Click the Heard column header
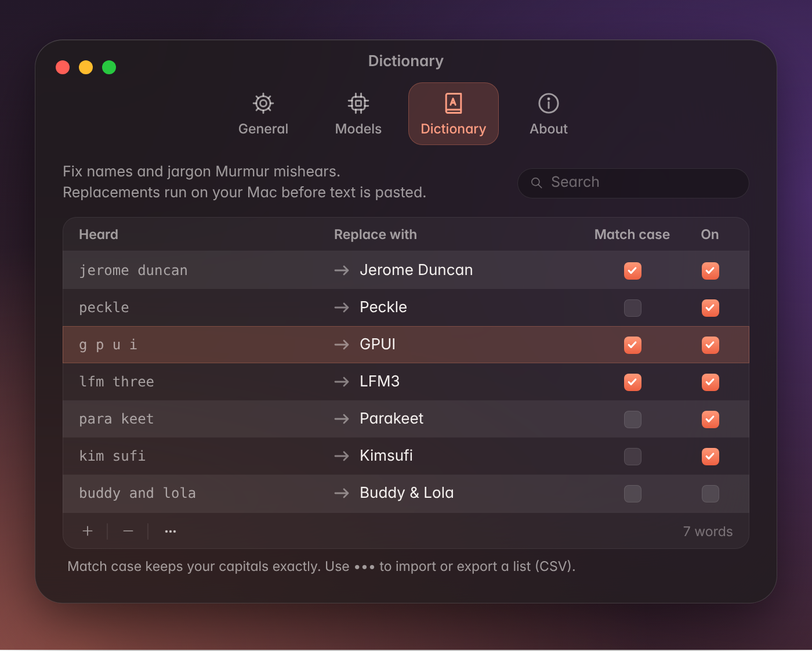Screen dimensions: 812x651 (x=99, y=234)
